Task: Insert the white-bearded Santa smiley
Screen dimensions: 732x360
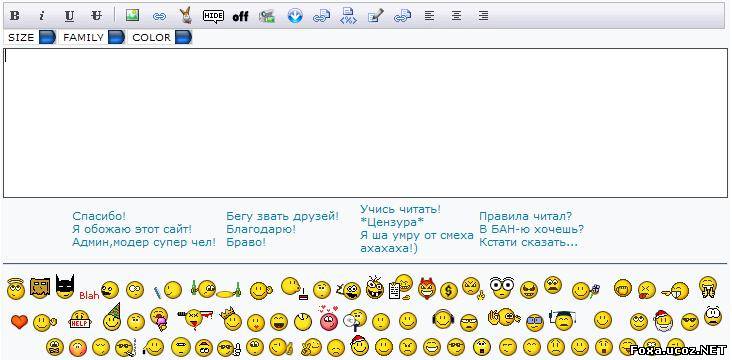Action: (663, 321)
